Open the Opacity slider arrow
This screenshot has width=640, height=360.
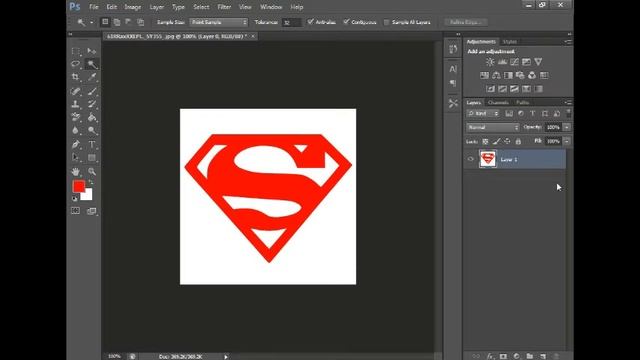[x=567, y=127]
